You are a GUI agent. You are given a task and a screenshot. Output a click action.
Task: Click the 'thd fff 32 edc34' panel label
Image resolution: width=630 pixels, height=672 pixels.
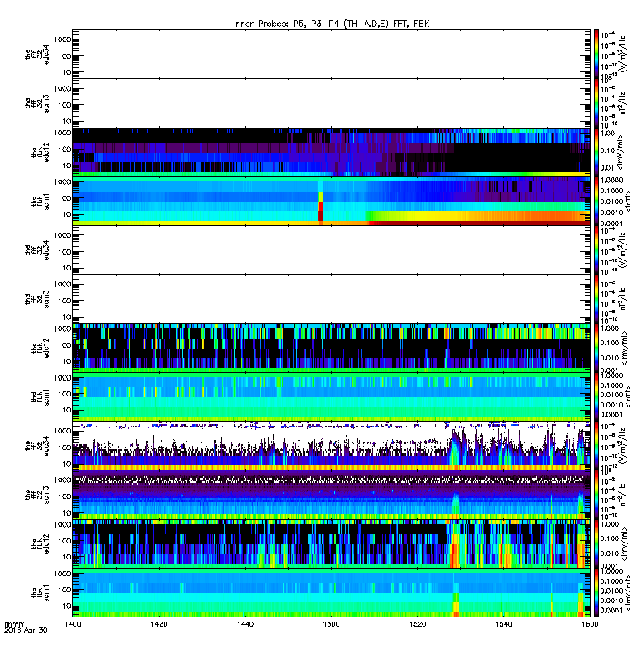(x=37, y=249)
